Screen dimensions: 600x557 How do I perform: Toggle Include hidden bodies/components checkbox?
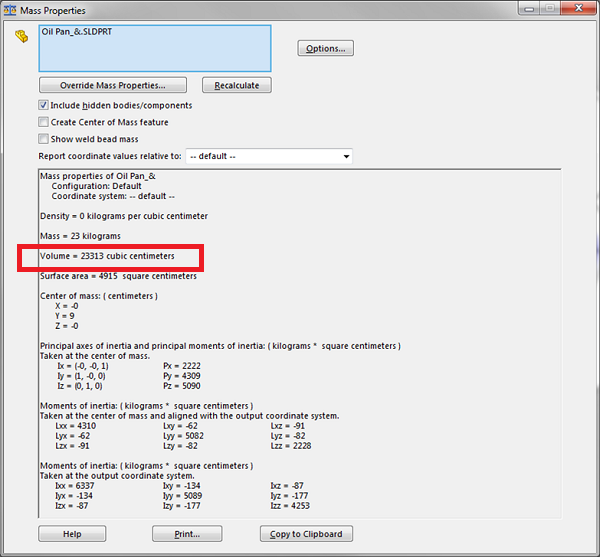[44, 105]
